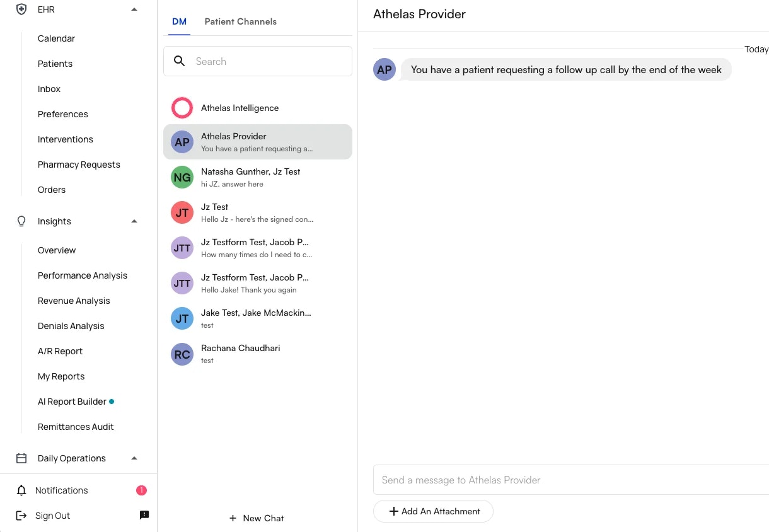The width and height of the screenshot is (769, 532).
Task: Open Pharmacy Requests from the sidebar
Action: pos(78,164)
